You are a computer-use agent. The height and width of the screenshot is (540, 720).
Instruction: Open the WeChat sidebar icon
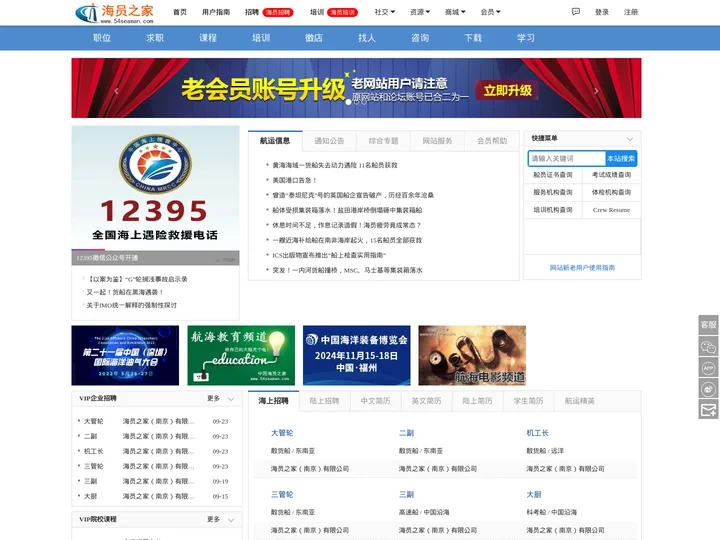pyautogui.click(x=708, y=346)
